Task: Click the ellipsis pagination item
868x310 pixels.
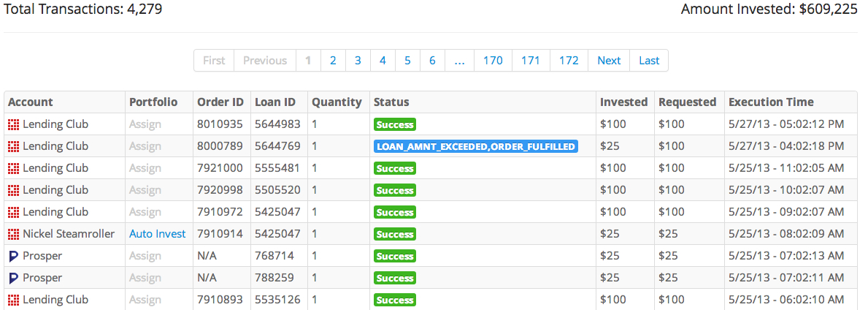Action: (x=459, y=61)
